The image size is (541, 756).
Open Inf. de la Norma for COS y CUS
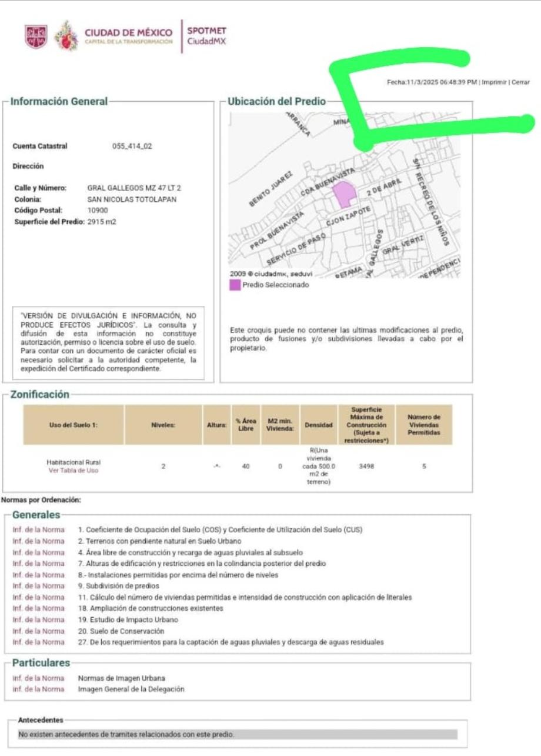tap(38, 529)
